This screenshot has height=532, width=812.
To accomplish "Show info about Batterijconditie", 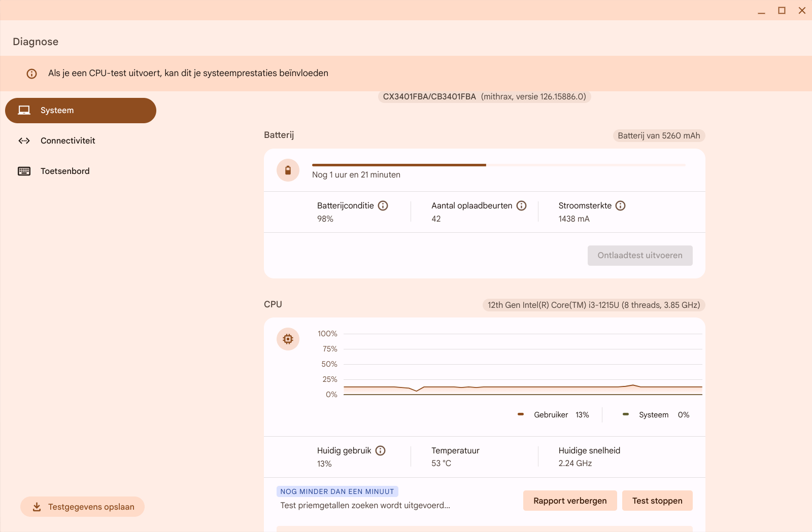I will click(383, 205).
